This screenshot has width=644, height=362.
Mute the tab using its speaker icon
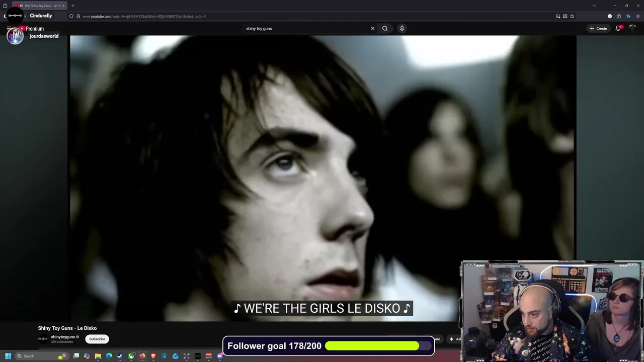click(21, 6)
